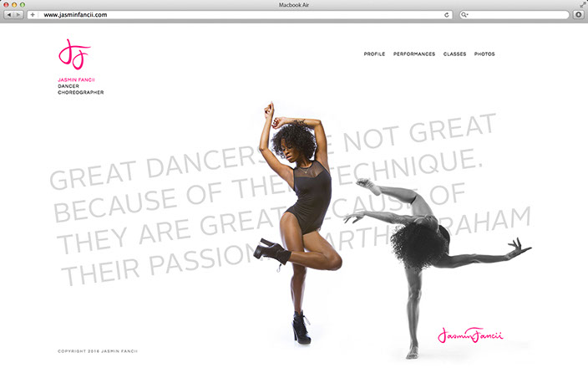View the Photos gallery
This screenshot has width=588, height=368.
484,54
